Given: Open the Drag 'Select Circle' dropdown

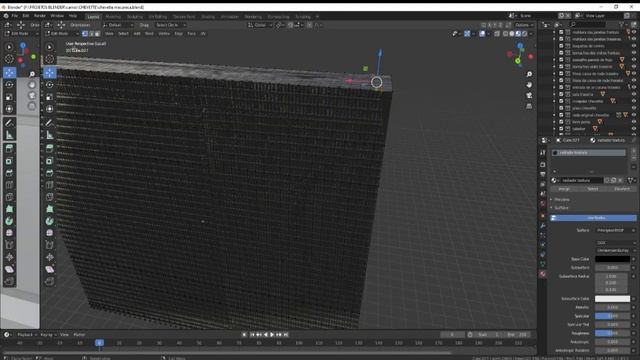Looking at the screenshot, I should click(171, 25).
